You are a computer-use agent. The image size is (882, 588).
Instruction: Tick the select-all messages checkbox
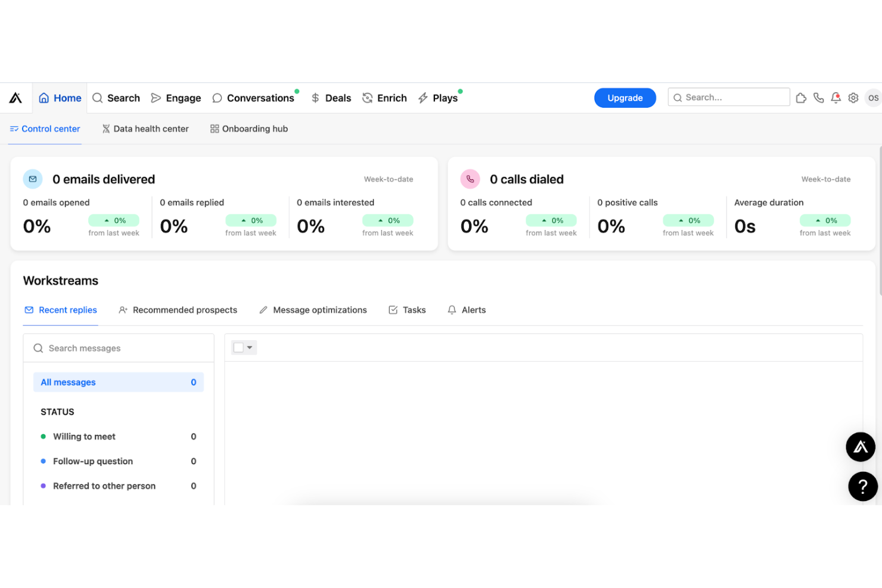click(x=238, y=347)
